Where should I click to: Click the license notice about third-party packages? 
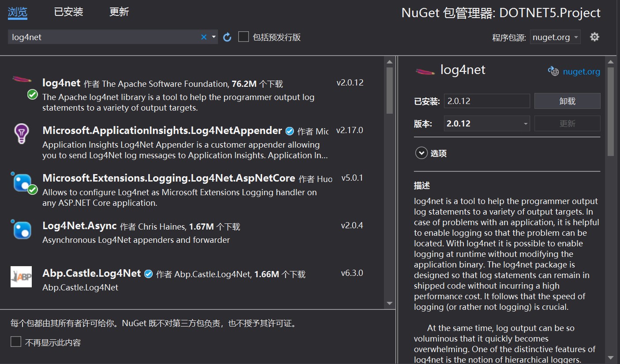click(x=153, y=323)
